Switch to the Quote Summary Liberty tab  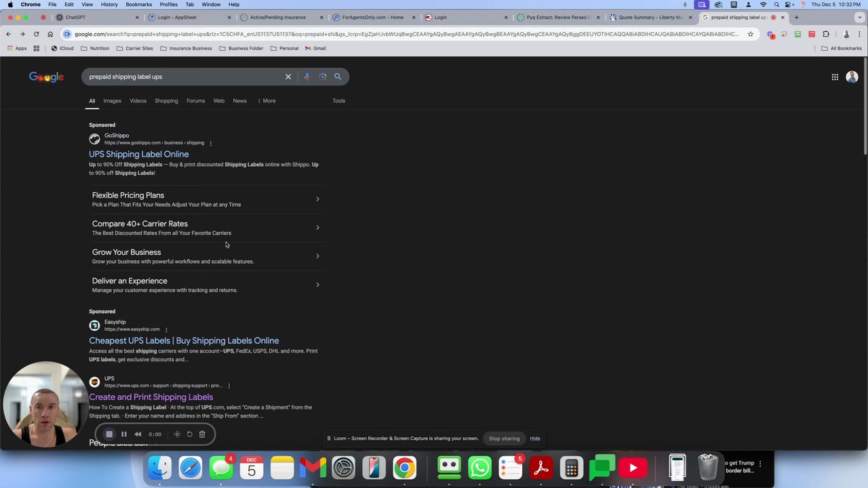(651, 17)
